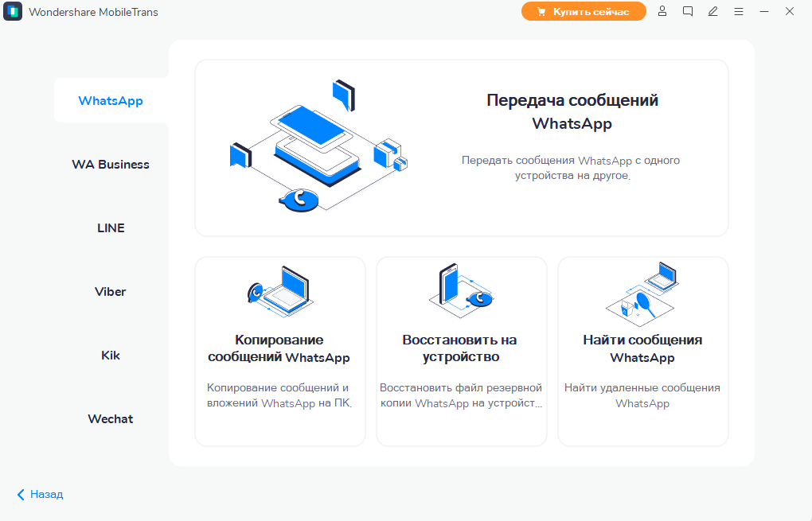
Task: Click the Купить сейчас button
Action: tap(584, 11)
